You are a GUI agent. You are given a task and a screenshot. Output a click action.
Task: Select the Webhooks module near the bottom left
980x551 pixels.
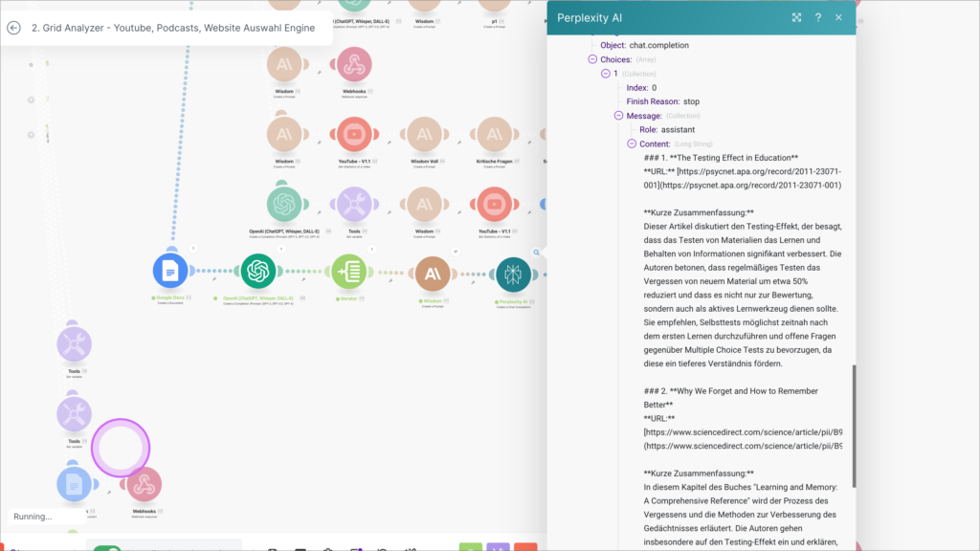tap(144, 484)
